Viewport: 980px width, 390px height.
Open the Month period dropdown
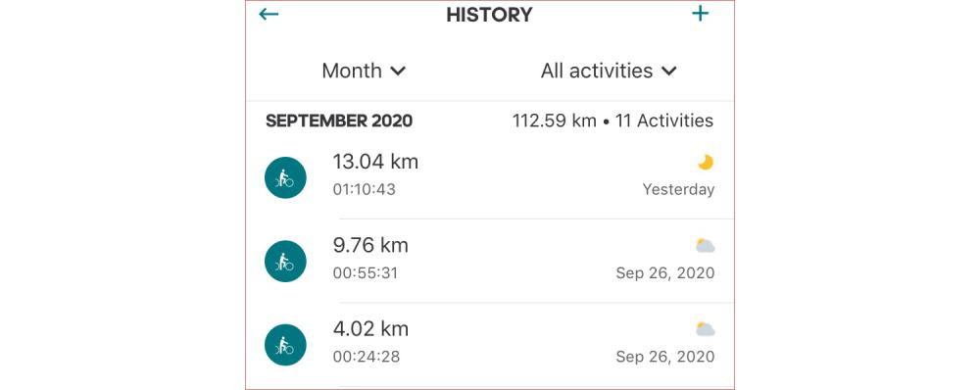point(364,71)
